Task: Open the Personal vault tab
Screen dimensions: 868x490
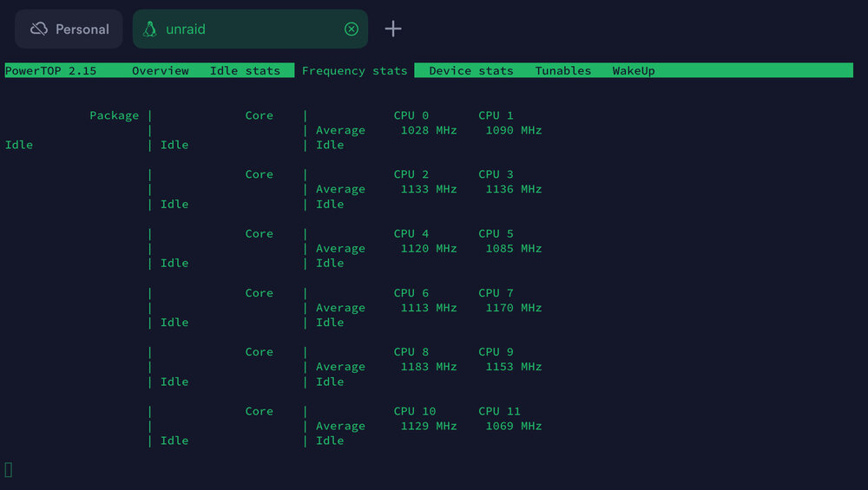Action: point(69,29)
